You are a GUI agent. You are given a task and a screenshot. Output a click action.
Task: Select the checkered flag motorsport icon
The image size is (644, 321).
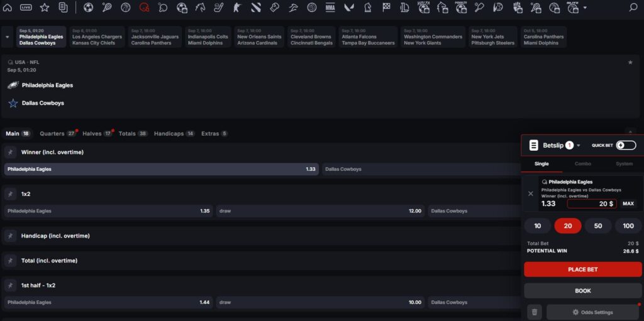(386, 8)
